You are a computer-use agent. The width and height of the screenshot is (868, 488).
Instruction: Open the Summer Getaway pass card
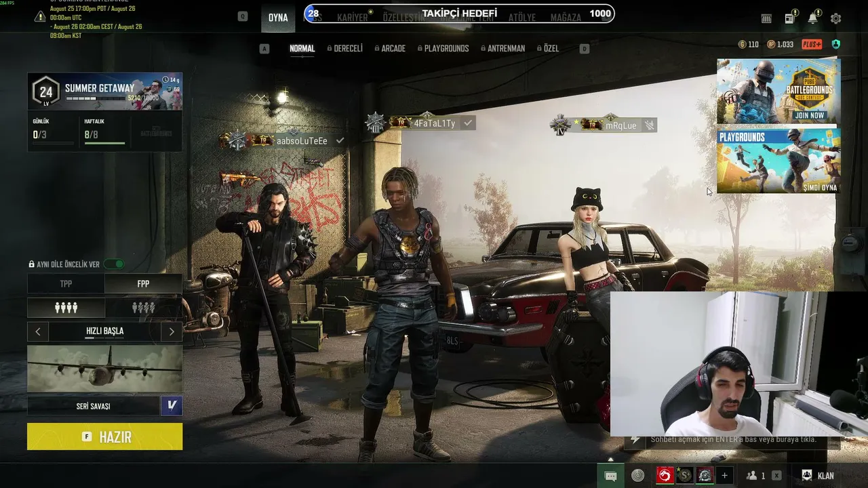pyautogui.click(x=104, y=91)
